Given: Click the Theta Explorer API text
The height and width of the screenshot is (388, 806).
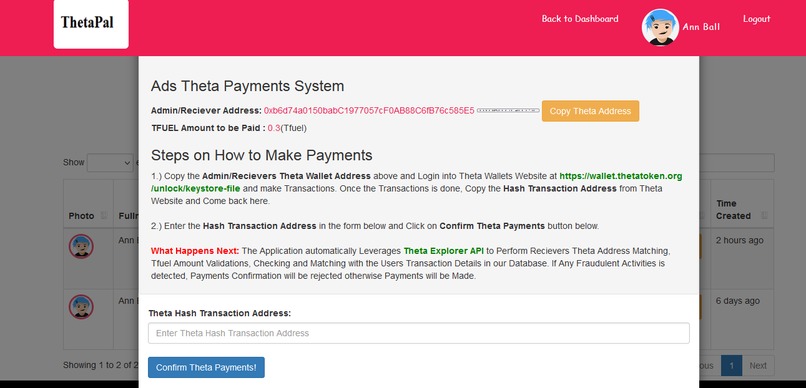Looking at the screenshot, I should click(x=444, y=251).
